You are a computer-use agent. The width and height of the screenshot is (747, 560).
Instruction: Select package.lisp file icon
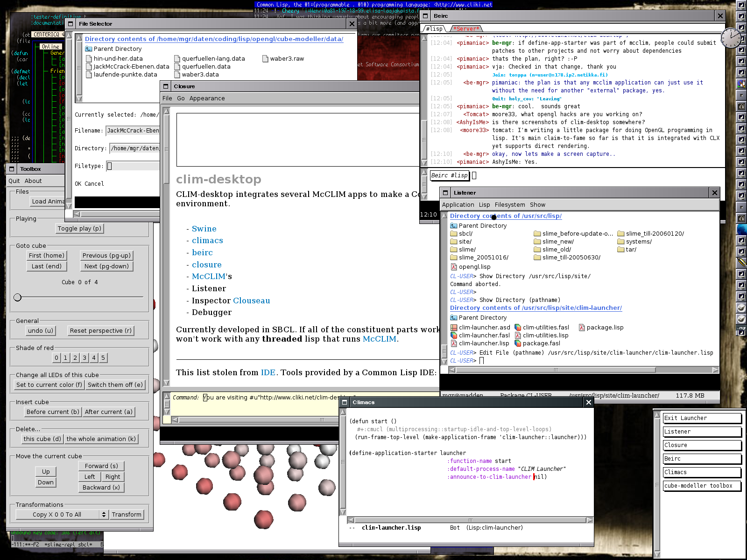pos(582,328)
